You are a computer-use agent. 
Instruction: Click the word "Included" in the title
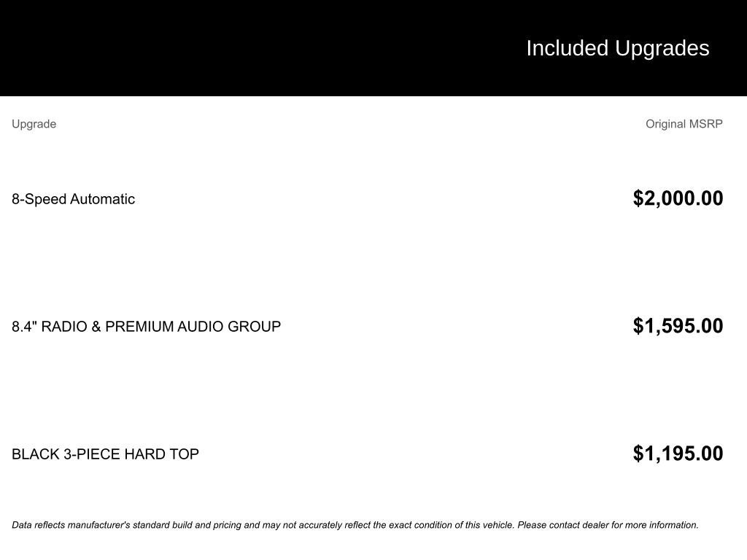567,48
